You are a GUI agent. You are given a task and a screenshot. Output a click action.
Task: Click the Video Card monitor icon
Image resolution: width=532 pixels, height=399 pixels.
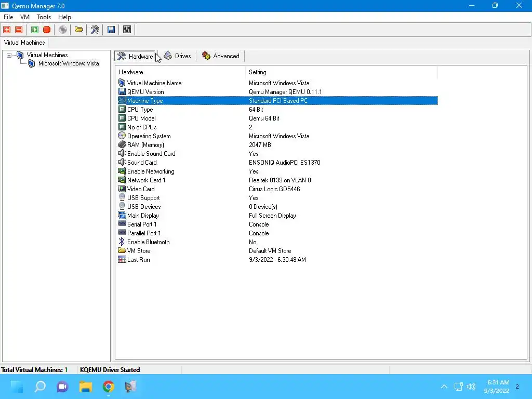pos(122,189)
